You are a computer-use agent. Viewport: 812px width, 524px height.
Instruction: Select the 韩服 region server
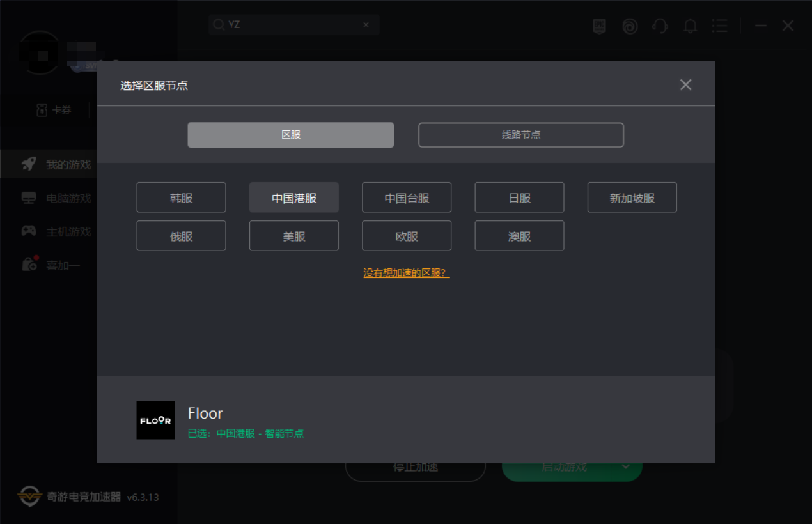(x=181, y=197)
